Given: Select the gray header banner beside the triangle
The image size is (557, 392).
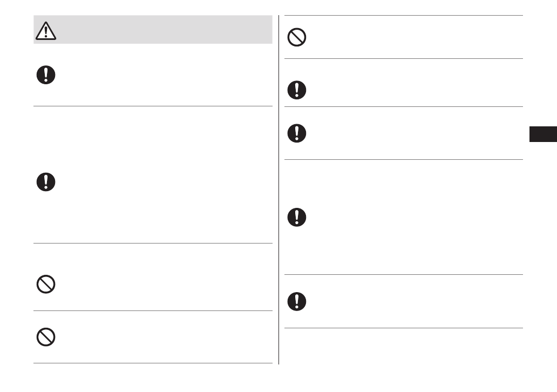Looking at the screenshot, I should point(162,30).
